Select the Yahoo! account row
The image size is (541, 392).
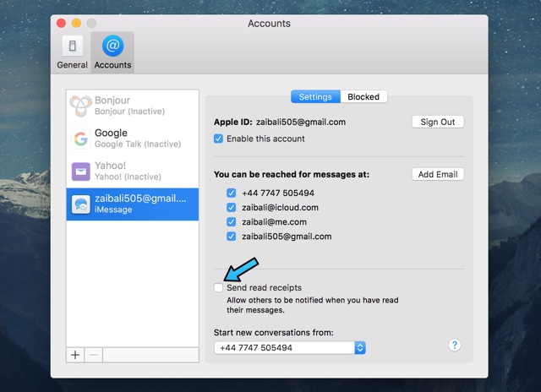(133, 171)
